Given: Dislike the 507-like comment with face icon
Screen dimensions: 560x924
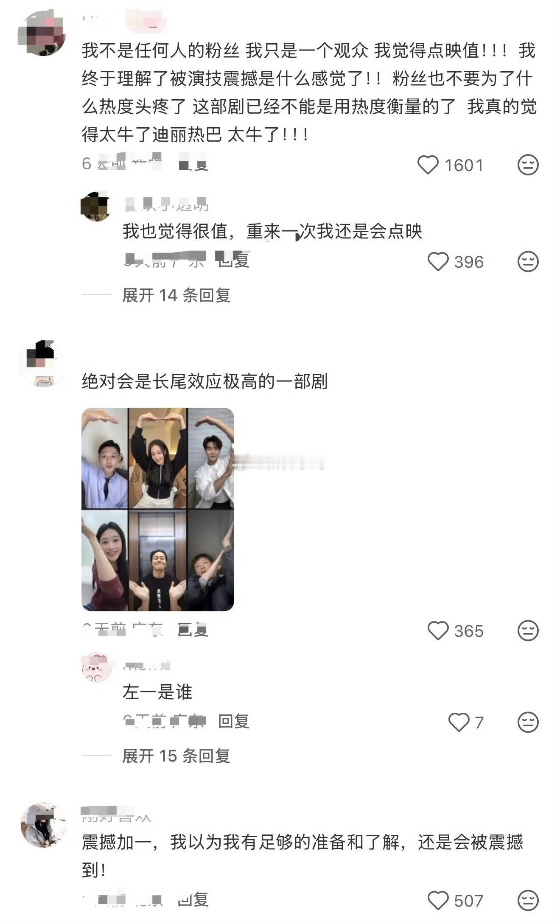Looking at the screenshot, I should tap(528, 900).
